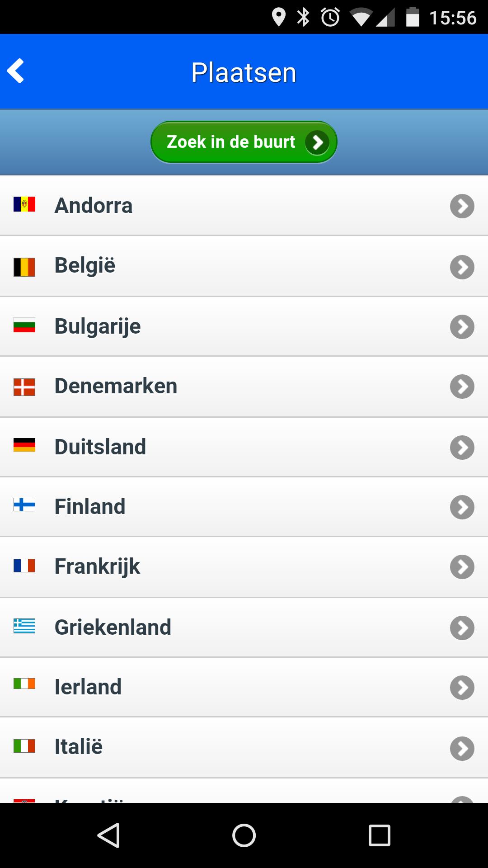
Task: Open Android recent apps overview
Action: pos(379,835)
